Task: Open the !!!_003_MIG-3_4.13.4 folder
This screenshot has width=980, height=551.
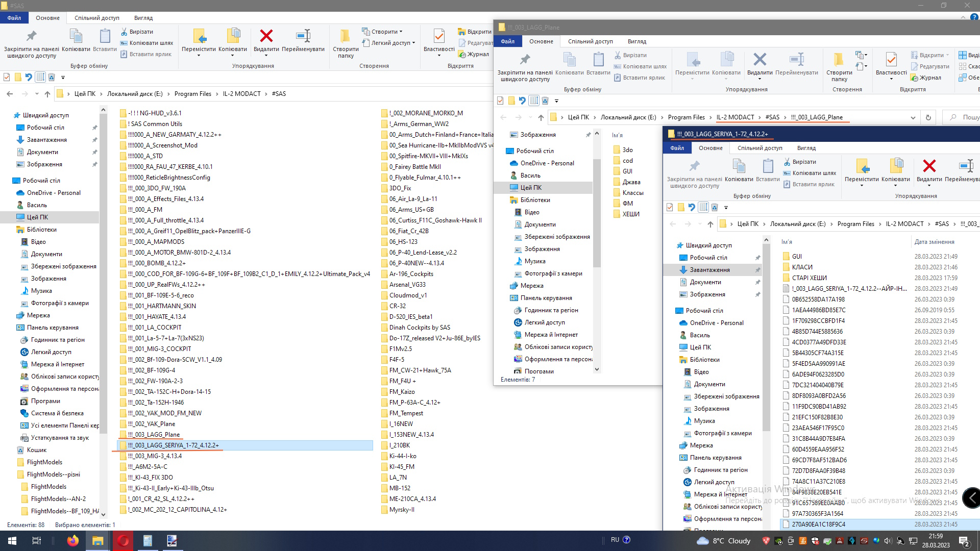Action: coord(155,456)
